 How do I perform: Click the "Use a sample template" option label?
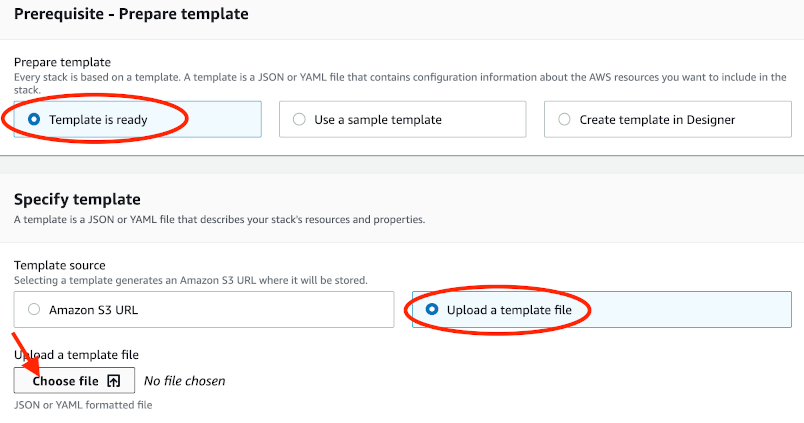[x=378, y=120]
